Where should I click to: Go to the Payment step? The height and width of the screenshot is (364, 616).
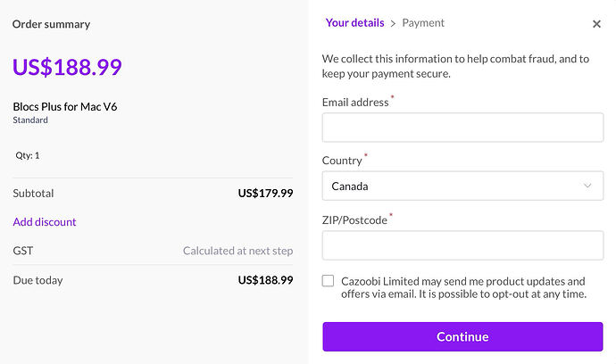(423, 23)
